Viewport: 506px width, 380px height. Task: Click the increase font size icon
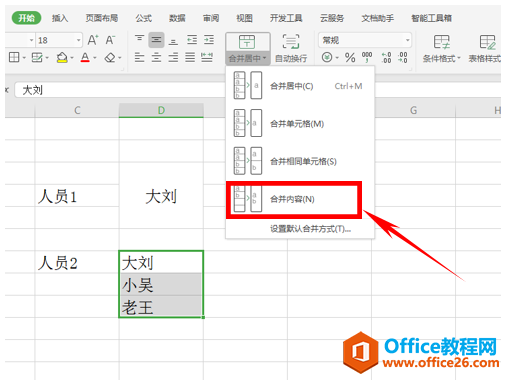(93, 40)
